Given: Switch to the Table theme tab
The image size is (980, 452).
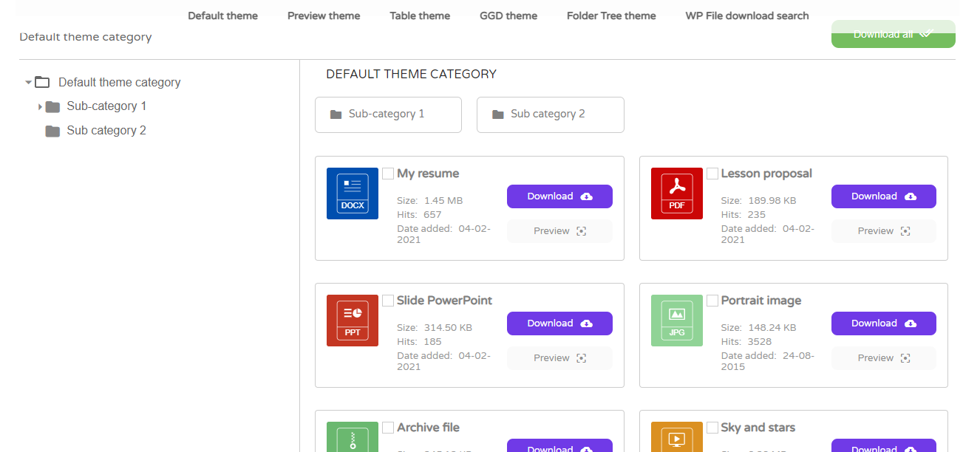Looking at the screenshot, I should click(x=420, y=16).
